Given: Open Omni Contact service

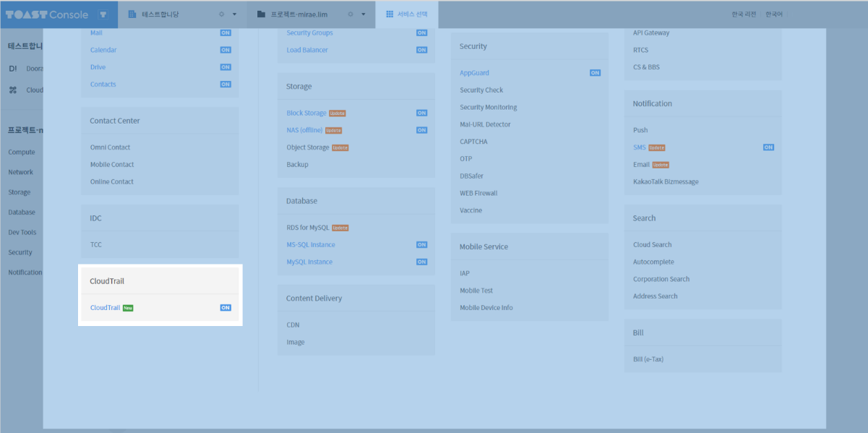Looking at the screenshot, I should [111, 147].
